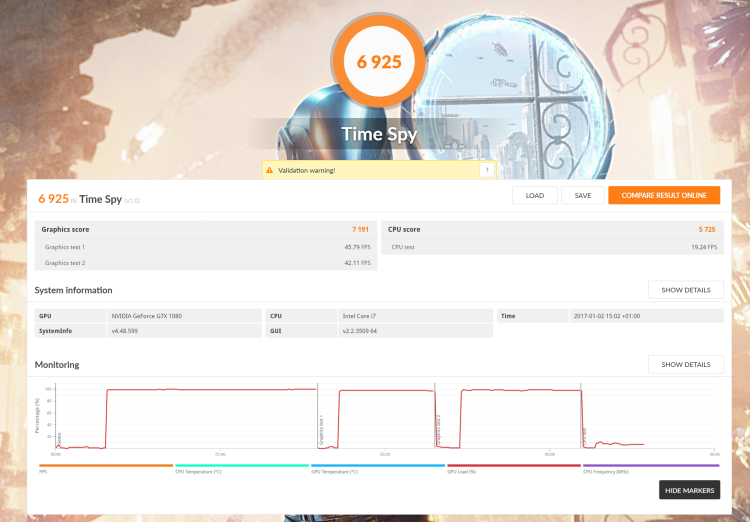Toggle the CPU Frequency legend bar
750x522 pixels.
click(x=651, y=466)
